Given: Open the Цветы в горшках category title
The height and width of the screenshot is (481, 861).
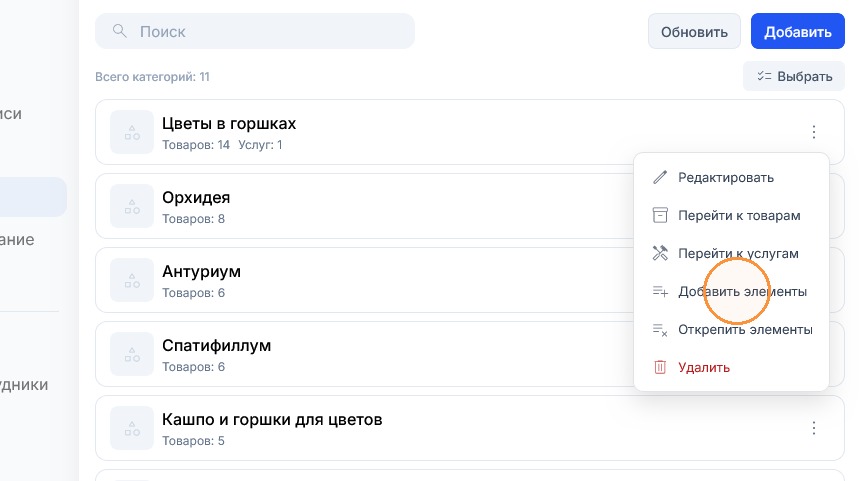Looking at the screenshot, I should tap(229, 124).
